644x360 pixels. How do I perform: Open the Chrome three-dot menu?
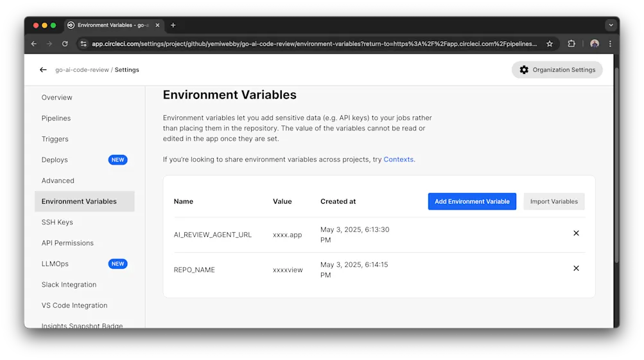pos(611,44)
